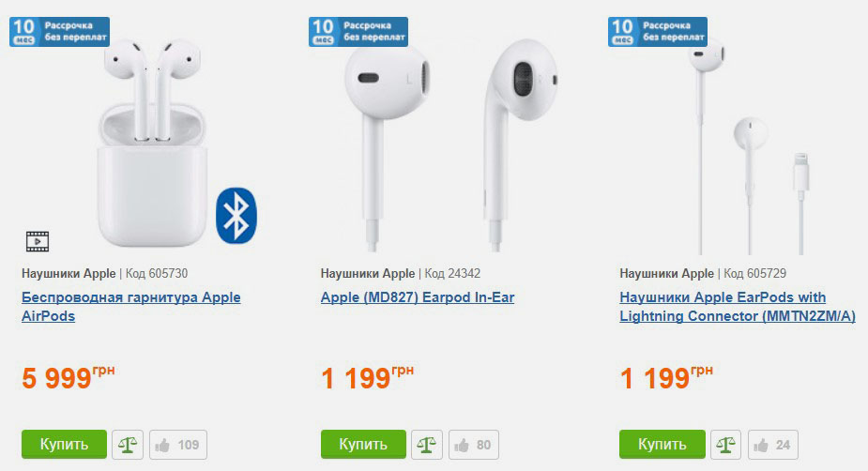
Task: Click installment badge on AirPods
Action: [x=59, y=32]
